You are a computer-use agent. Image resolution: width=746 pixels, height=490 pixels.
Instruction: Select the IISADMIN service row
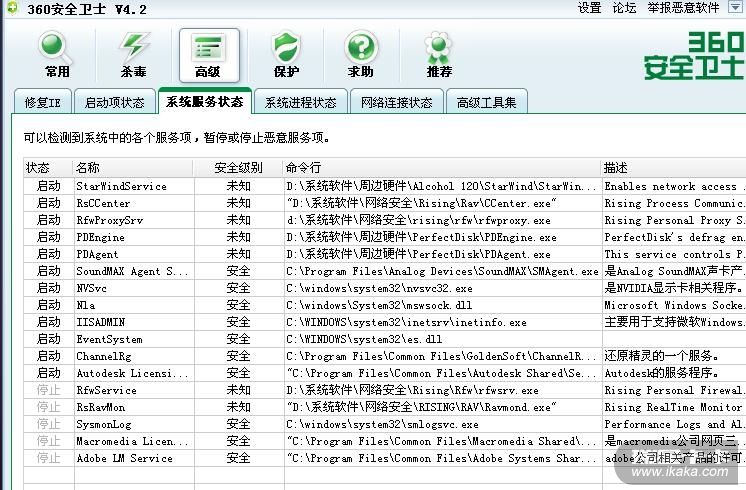[384, 322]
